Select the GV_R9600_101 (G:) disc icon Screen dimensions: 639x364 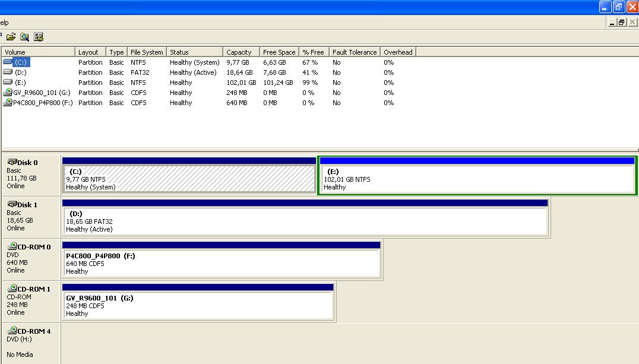point(8,93)
